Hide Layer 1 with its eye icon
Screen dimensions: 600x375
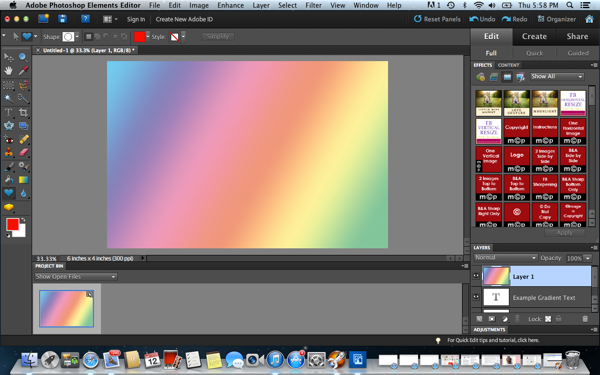click(476, 276)
